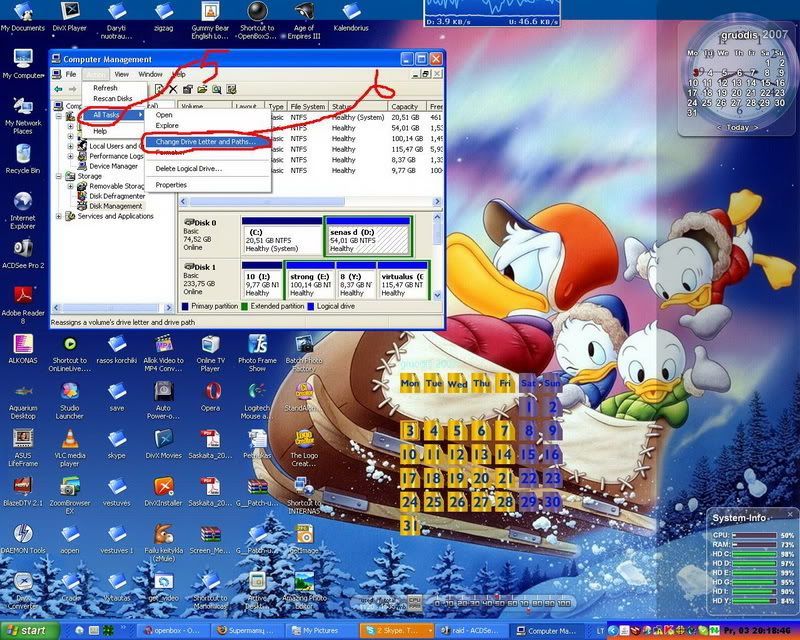Click the open folder toolbar icon
The image size is (800, 640).
202,89
